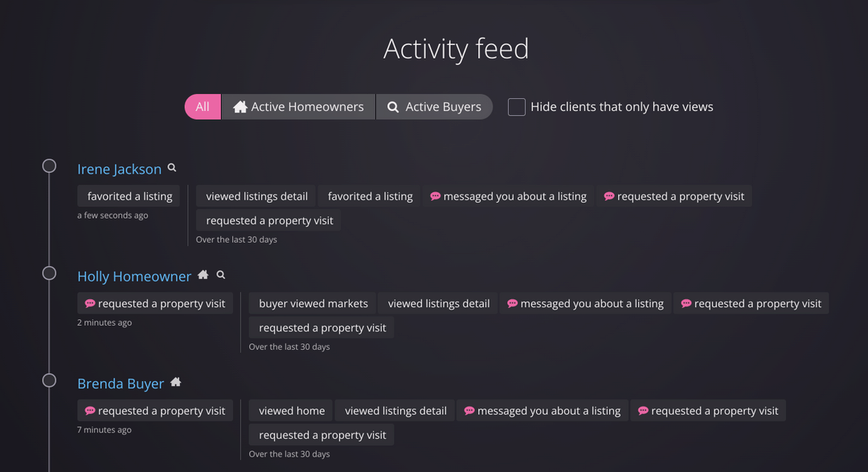
Task: Switch to the Active Homeowners filter
Action: click(x=298, y=106)
